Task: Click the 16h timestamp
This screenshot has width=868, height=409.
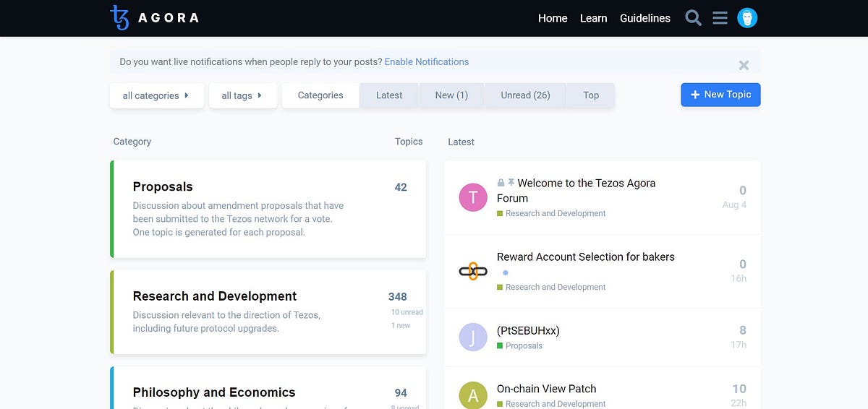Action: pyautogui.click(x=739, y=278)
